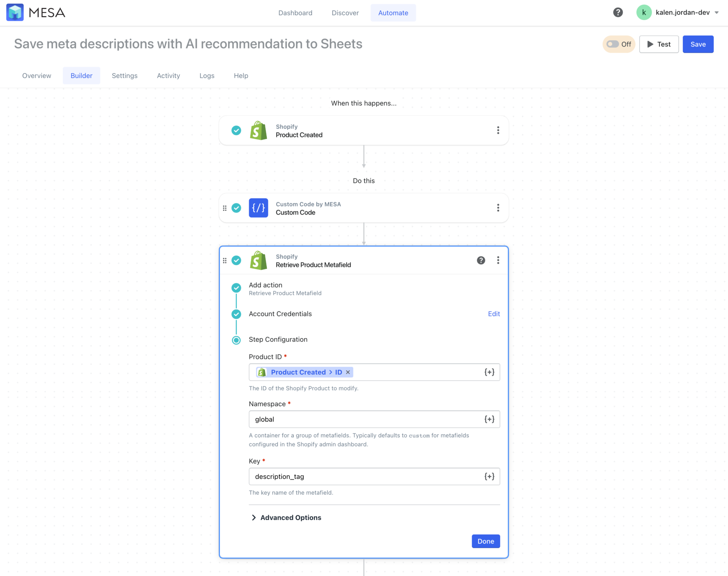The image size is (728, 576).
Task: Open variable picker for the Namespace field
Action: [489, 419]
